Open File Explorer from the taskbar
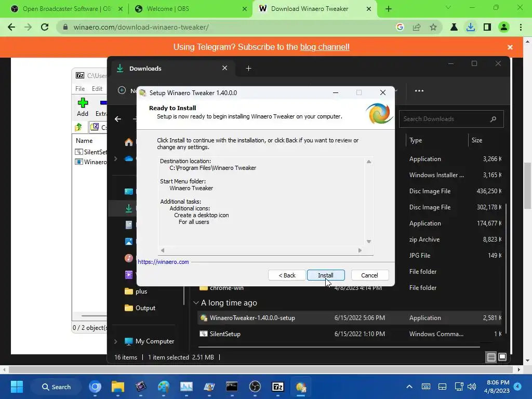 [x=118, y=387]
